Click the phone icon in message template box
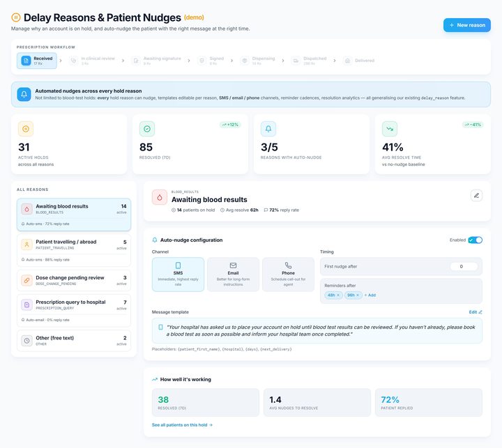502x448 pixels. pyautogui.click(x=161, y=327)
